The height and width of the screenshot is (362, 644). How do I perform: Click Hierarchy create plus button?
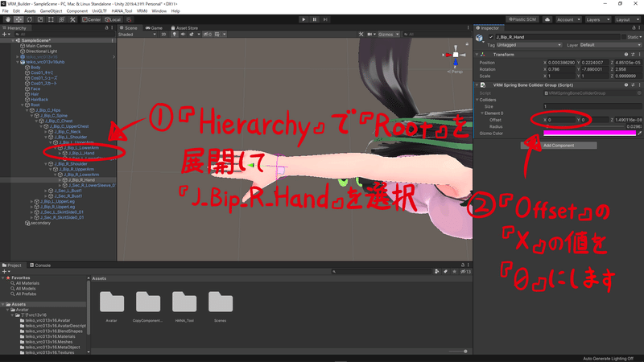[5, 35]
